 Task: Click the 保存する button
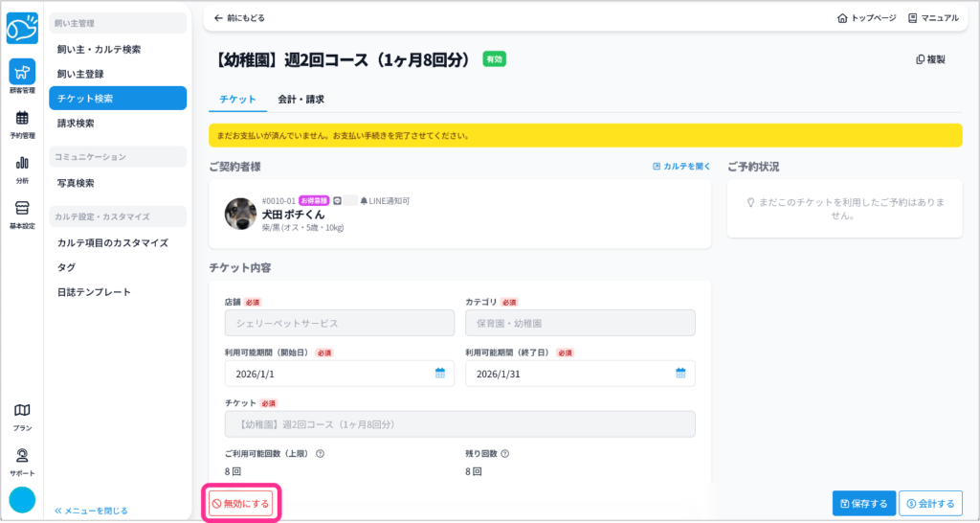click(864, 503)
